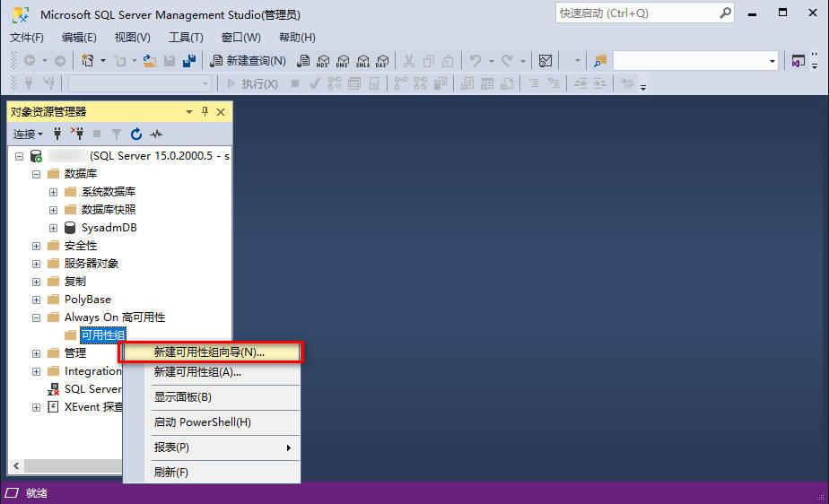Screen dimensions: 829x504
Task: Expand the PolyBase folder
Action: (x=37, y=300)
